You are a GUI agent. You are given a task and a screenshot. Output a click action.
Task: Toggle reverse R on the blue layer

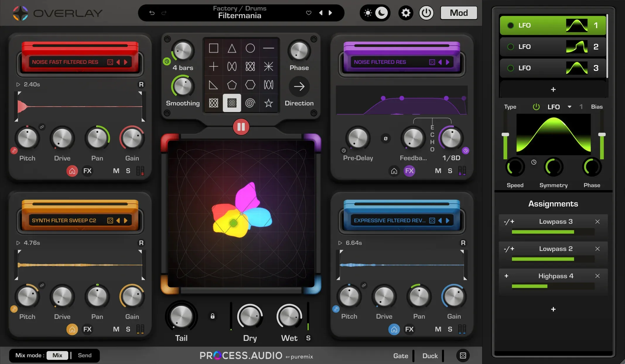coord(463,243)
